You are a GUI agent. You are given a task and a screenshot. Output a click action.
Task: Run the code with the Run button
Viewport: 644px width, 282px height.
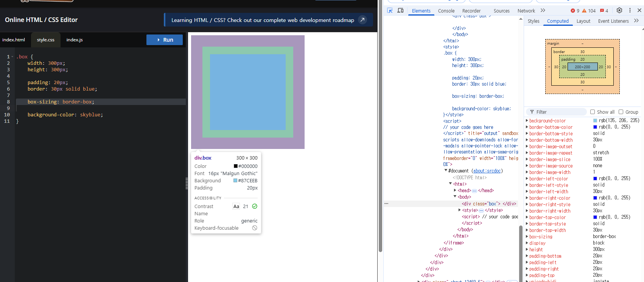(165, 40)
